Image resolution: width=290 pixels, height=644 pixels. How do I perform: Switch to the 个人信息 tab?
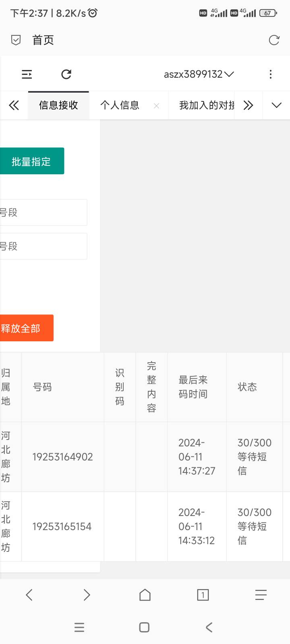[120, 105]
